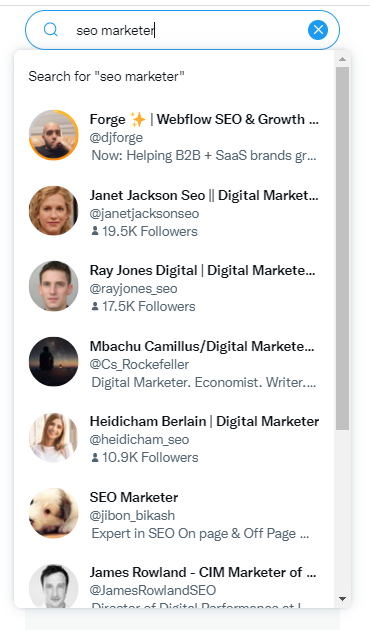
Task: Click the results list scrollbar thumb
Action: 342,249
